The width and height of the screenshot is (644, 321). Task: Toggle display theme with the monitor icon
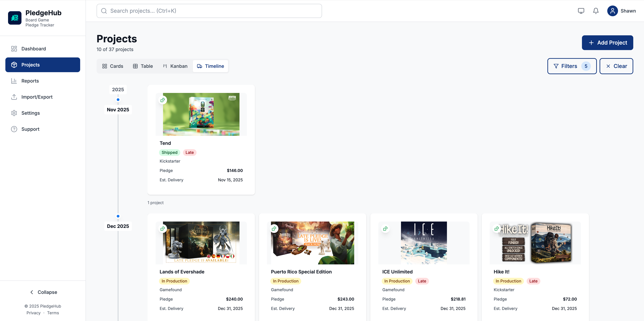point(581,11)
